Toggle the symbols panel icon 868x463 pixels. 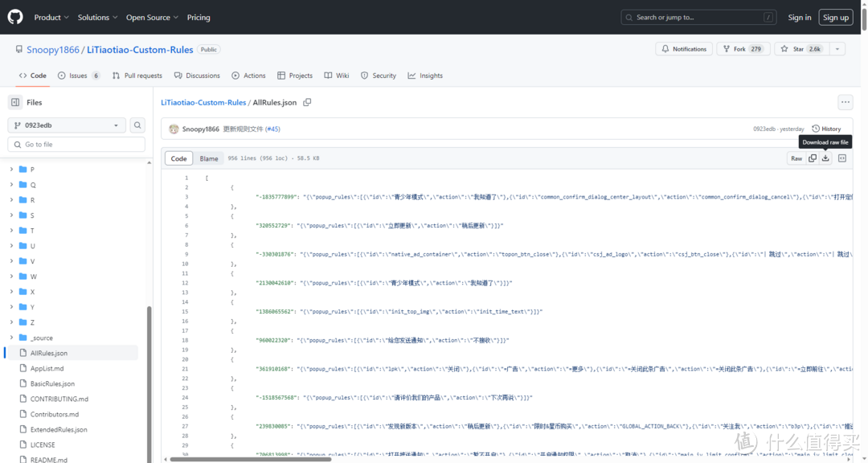tap(842, 158)
